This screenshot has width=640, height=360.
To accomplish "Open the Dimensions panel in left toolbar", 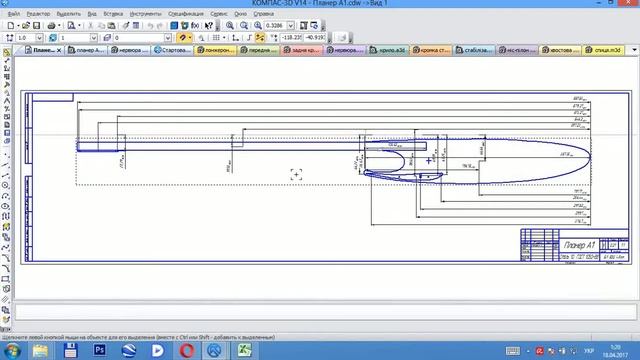I will pyautogui.click(x=6, y=60).
